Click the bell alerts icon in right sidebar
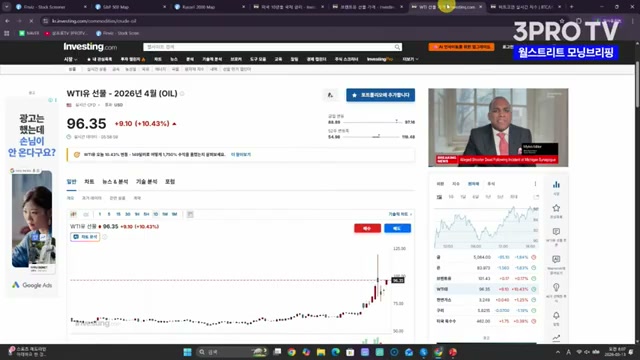 (556, 316)
